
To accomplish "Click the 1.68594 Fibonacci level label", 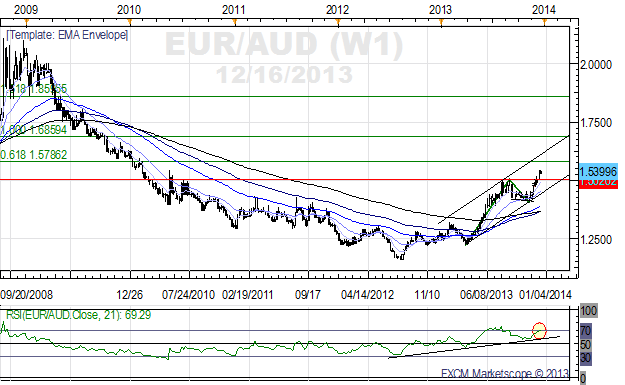I will [33, 130].
